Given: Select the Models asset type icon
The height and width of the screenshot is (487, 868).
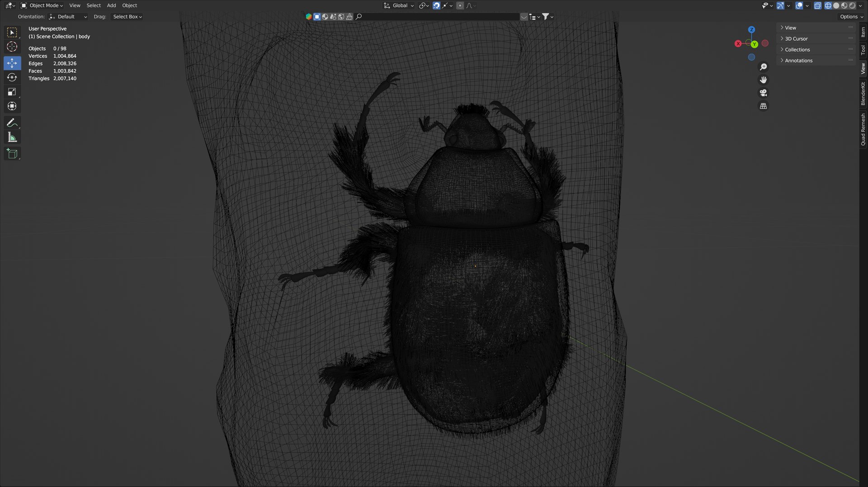Looking at the screenshot, I should (x=317, y=17).
